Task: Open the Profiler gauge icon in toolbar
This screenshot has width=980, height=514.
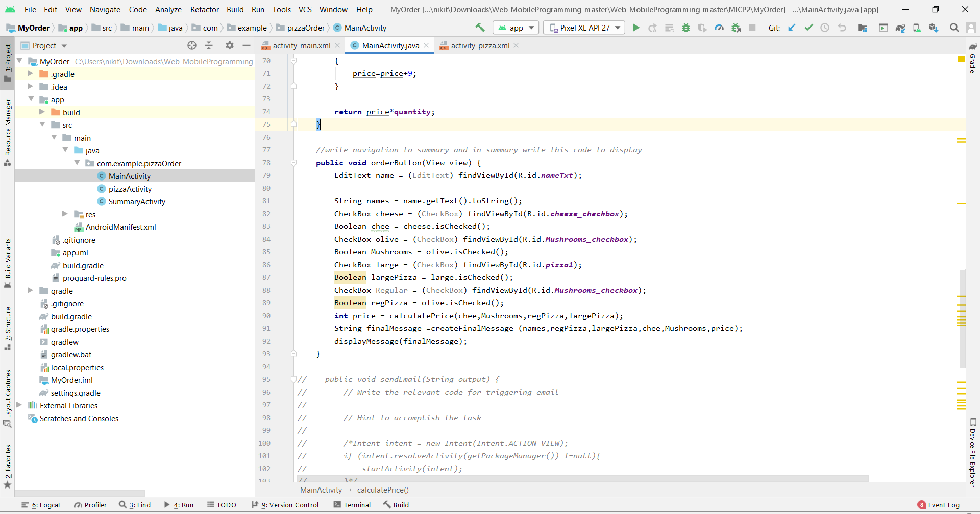Action: [x=719, y=28]
